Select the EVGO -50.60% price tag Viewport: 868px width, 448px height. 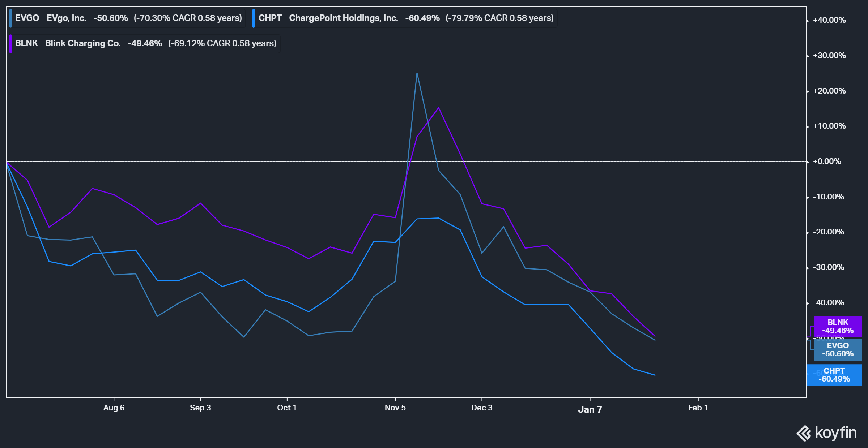(x=838, y=350)
